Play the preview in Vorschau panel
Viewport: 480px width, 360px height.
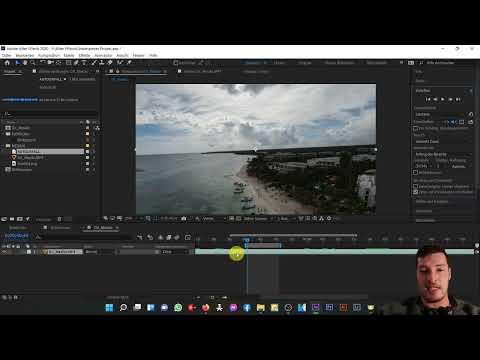(443, 99)
